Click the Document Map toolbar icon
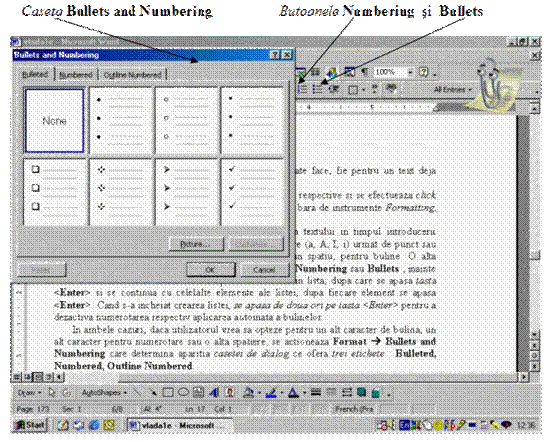 (349, 72)
